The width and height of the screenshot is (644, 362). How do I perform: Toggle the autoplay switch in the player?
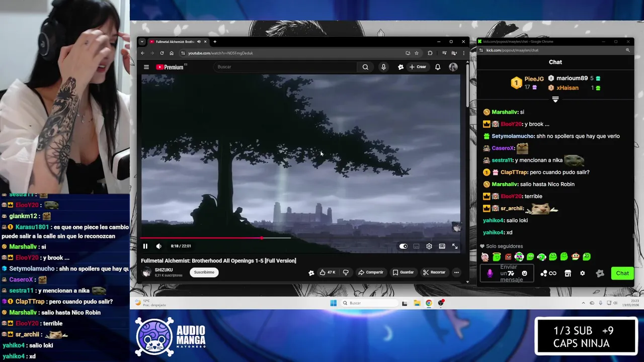click(403, 246)
